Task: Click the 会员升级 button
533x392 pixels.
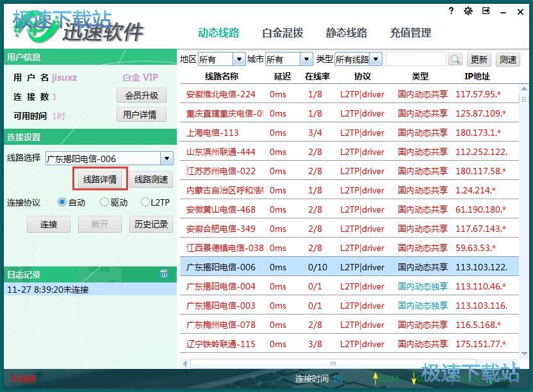Action: pos(140,95)
